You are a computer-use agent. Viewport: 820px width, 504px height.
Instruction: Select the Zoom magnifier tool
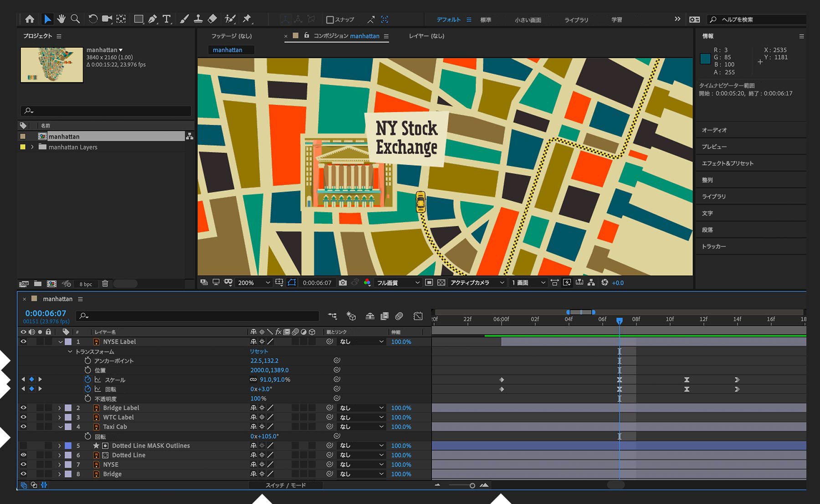76,19
